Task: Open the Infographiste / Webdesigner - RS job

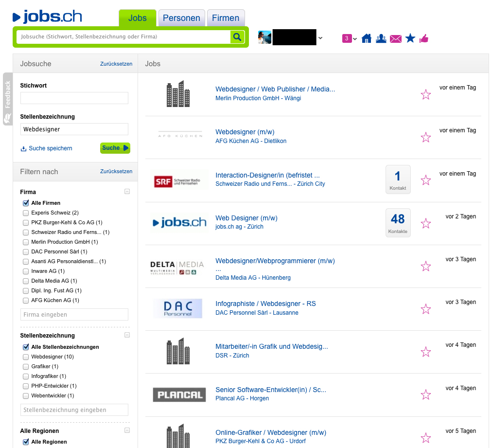Action: click(265, 304)
